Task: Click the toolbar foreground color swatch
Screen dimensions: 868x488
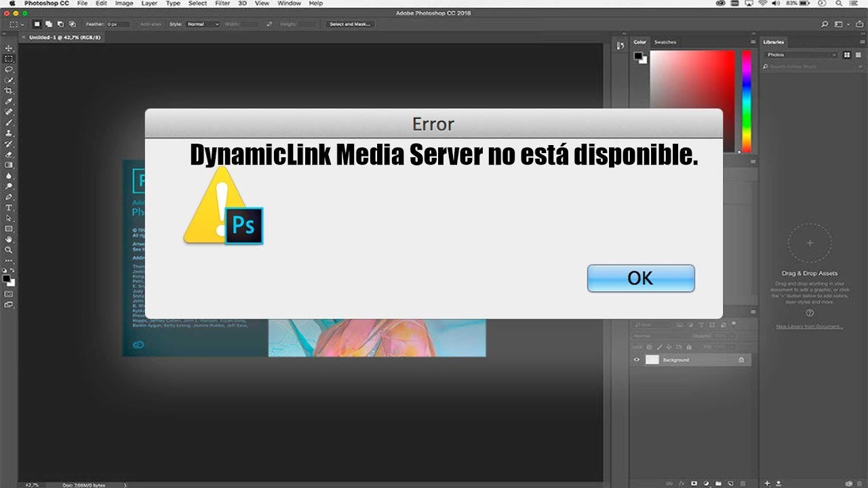Action: 6,278
